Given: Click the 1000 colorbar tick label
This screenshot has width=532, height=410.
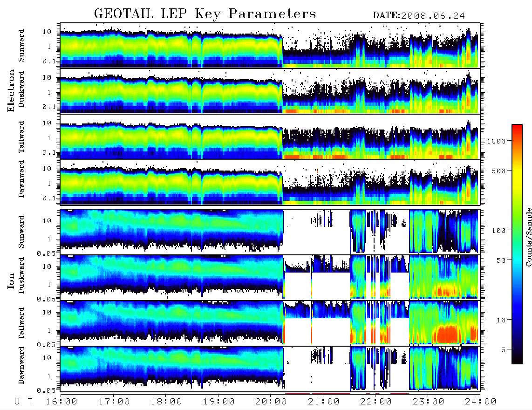Looking at the screenshot, I should [496, 141].
